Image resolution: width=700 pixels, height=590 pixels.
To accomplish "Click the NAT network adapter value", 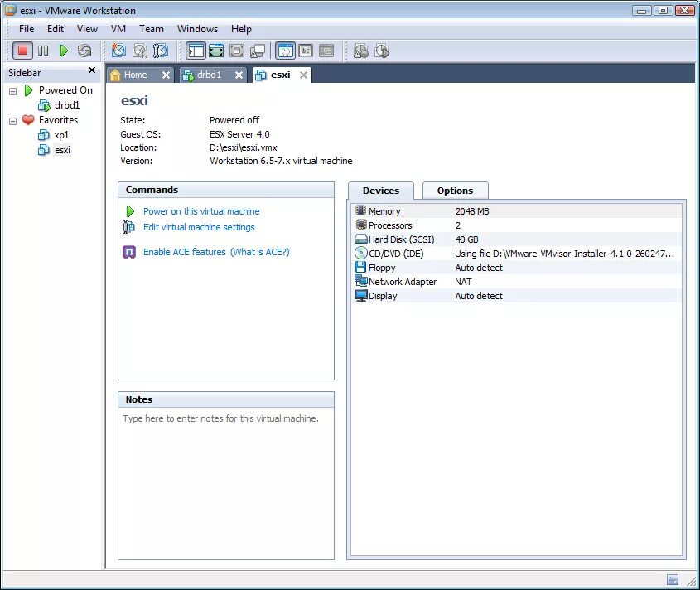I will (463, 282).
